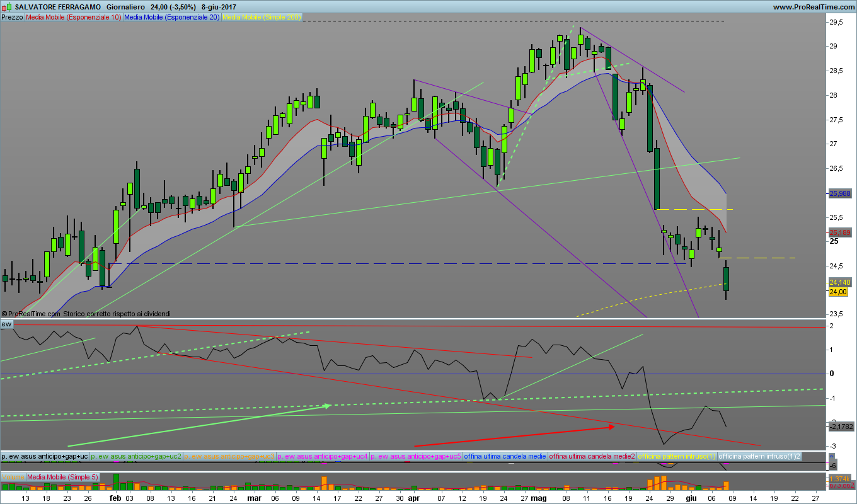Click the 'apr' month label on time axis
Screen dimensions: 857x504
(x=413, y=498)
